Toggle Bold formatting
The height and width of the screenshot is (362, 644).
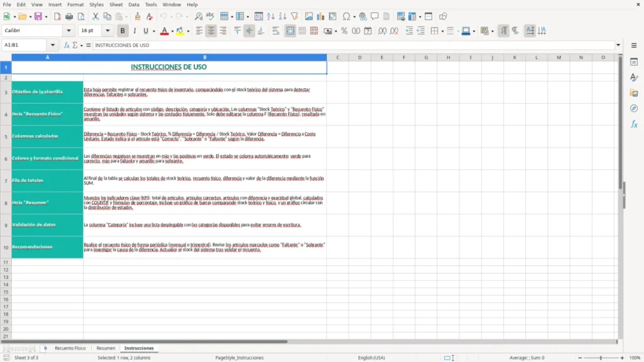point(123,31)
